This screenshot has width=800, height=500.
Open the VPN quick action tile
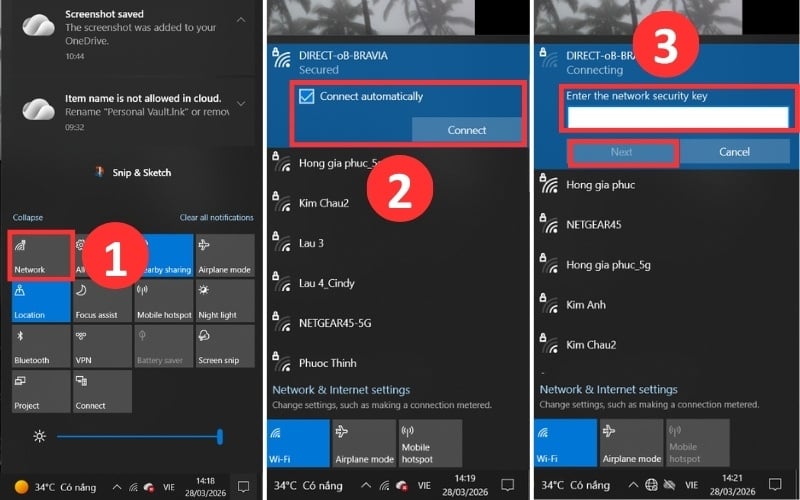click(x=102, y=346)
